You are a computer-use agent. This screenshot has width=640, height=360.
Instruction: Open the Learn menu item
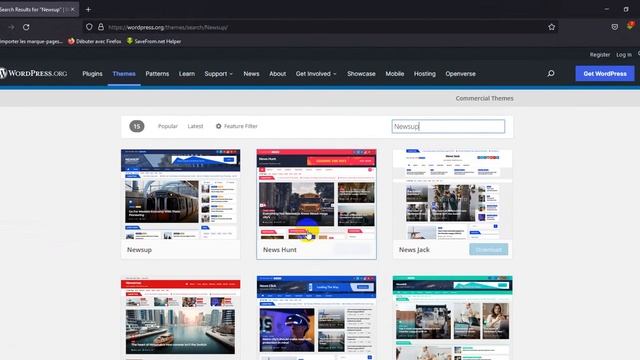tap(187, 74)
